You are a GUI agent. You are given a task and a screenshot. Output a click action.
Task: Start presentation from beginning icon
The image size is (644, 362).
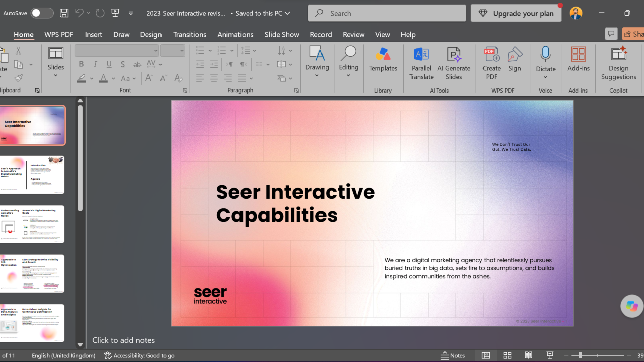(x=115, y=13)
